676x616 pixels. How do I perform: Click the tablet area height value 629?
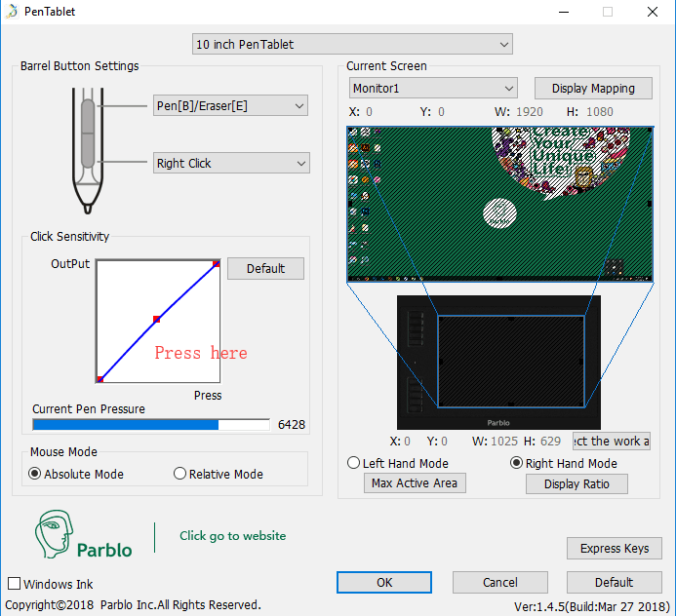(550, 442)
